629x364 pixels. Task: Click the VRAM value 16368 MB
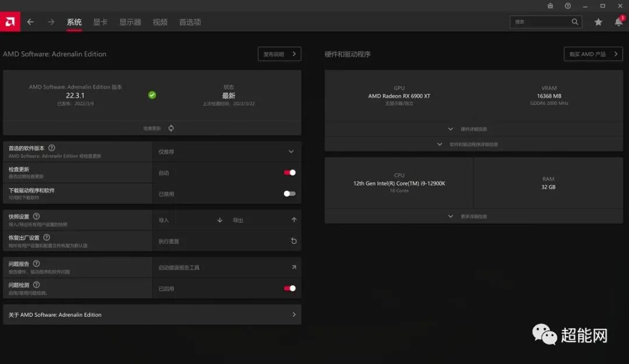(549, 96)
